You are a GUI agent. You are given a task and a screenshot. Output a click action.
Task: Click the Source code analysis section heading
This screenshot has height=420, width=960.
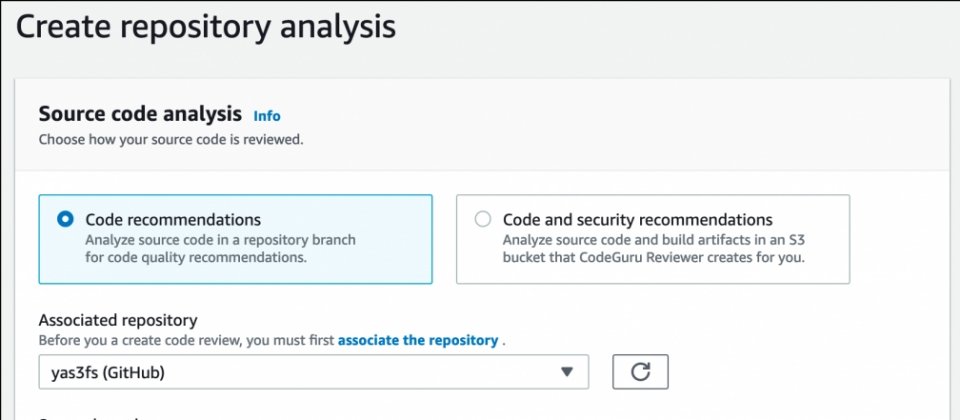140,114
